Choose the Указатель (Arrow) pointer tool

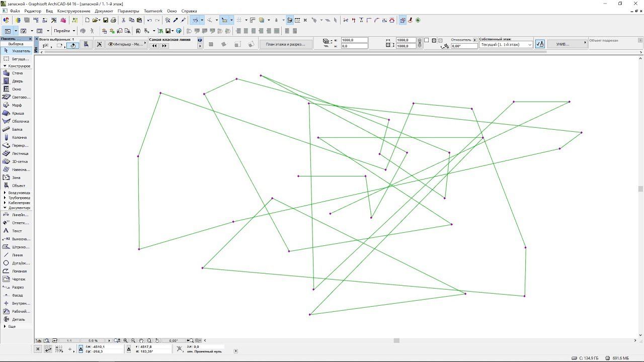(17, 51)
